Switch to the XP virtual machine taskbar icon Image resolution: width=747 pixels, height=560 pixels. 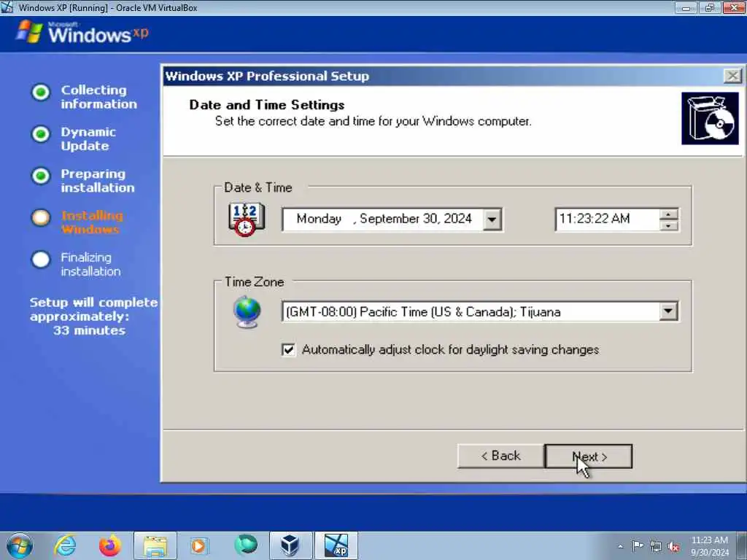click(336, 545)
